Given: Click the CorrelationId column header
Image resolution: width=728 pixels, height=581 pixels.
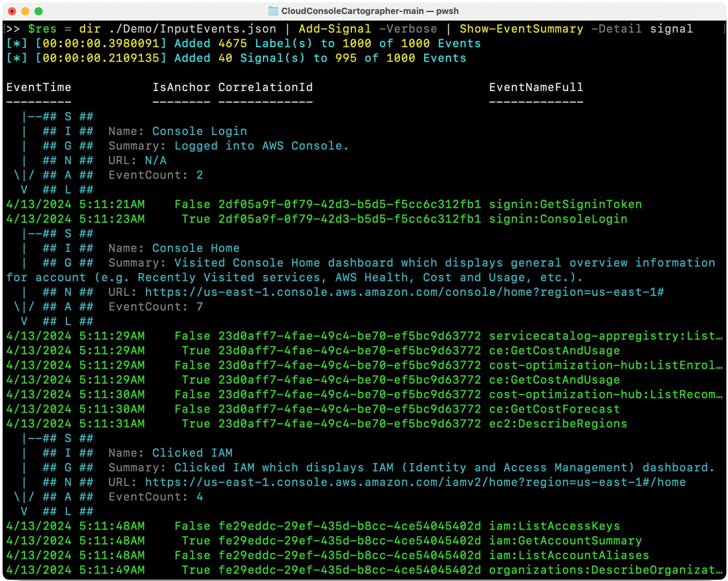Looking at the screenshot, I should pyautogui.click(x=265, y=87).
